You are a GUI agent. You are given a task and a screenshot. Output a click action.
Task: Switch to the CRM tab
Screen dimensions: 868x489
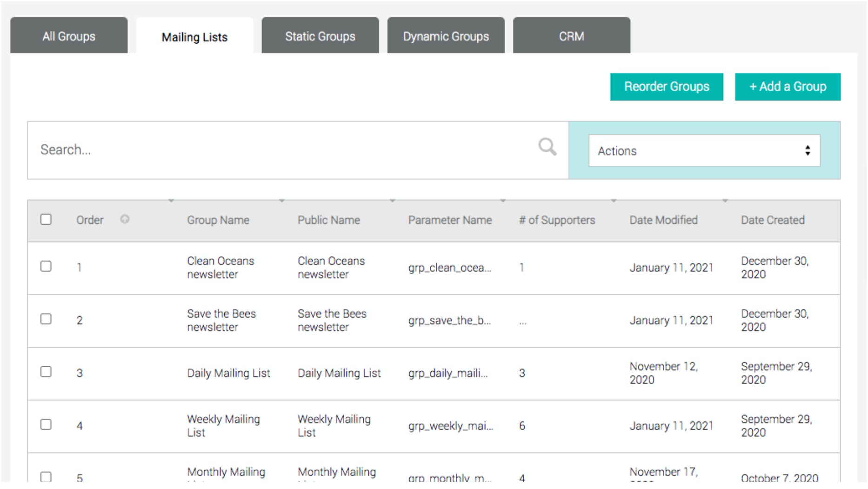[x=571, y=36]
